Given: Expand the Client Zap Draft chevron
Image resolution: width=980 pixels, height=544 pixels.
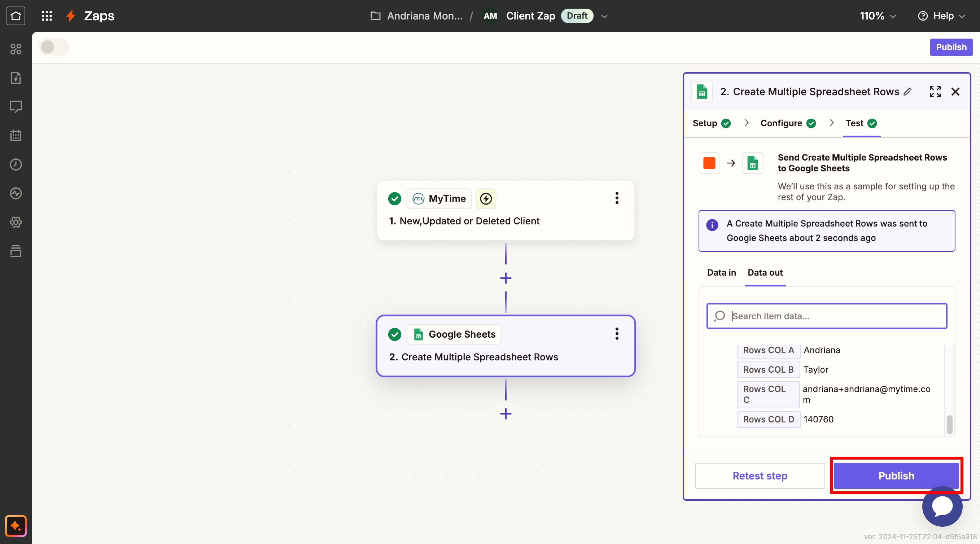Looking at the screenshot, I should 604,16.
